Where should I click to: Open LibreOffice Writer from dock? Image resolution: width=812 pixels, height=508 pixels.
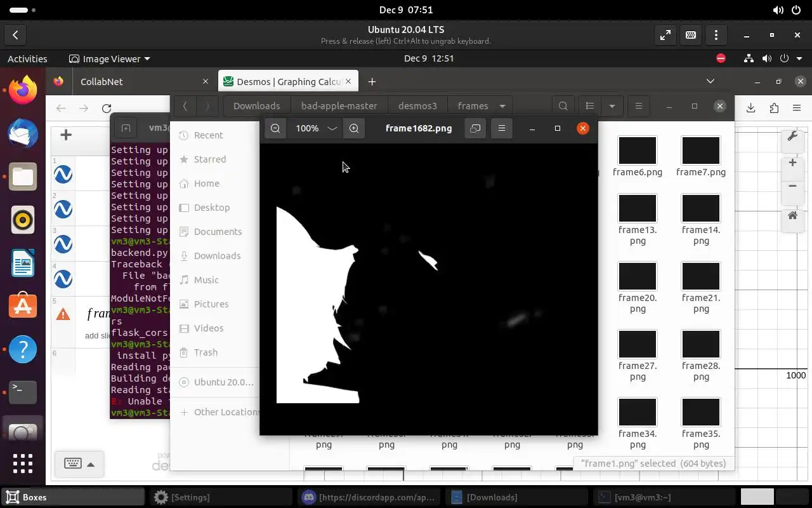pyautogui.click(x=23, y=263)
